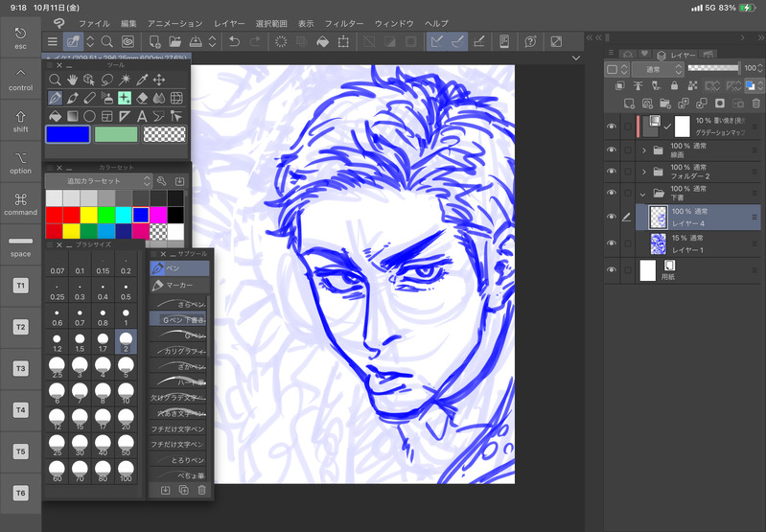766x532 pixels.
Task: Choose the Text tool (A icon)
Action: click(x=143, y=116)
